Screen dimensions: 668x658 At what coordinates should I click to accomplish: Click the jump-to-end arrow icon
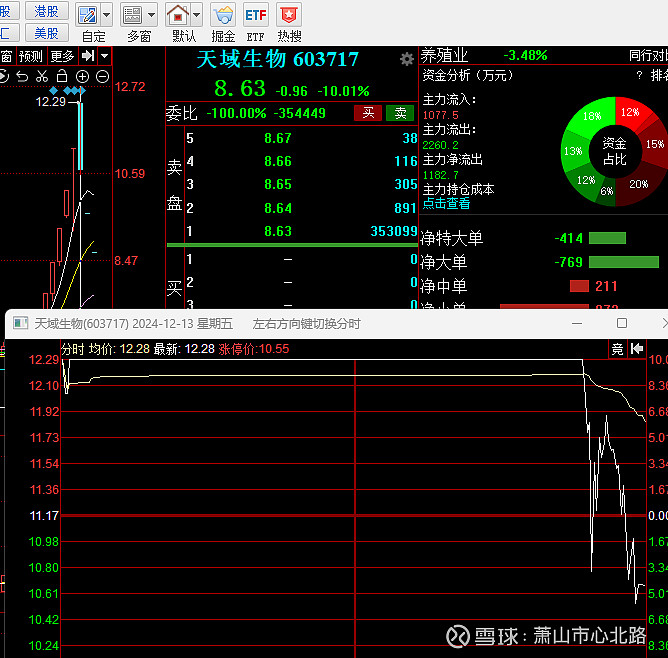pyautogui.click(x=88, y=56)
